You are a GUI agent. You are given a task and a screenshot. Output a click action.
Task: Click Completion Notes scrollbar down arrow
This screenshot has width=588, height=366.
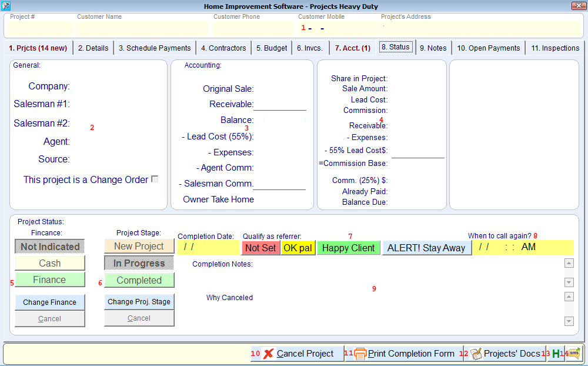[569, 282]
